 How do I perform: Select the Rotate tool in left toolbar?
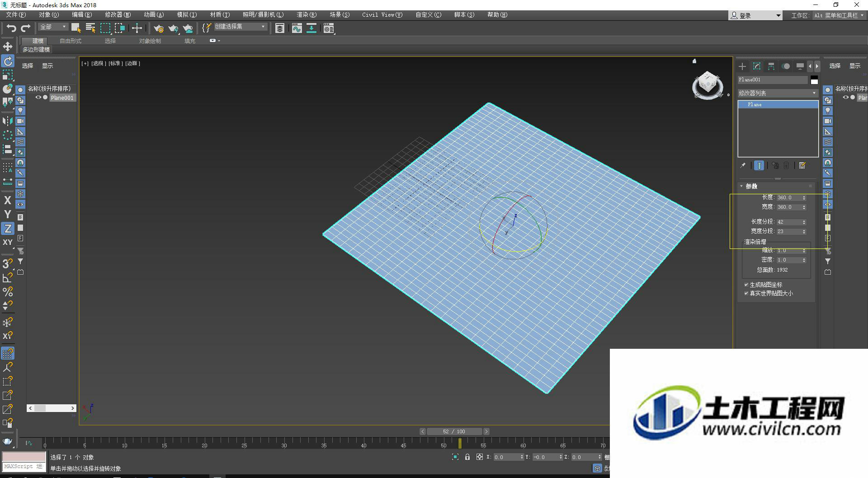point(8,61)
